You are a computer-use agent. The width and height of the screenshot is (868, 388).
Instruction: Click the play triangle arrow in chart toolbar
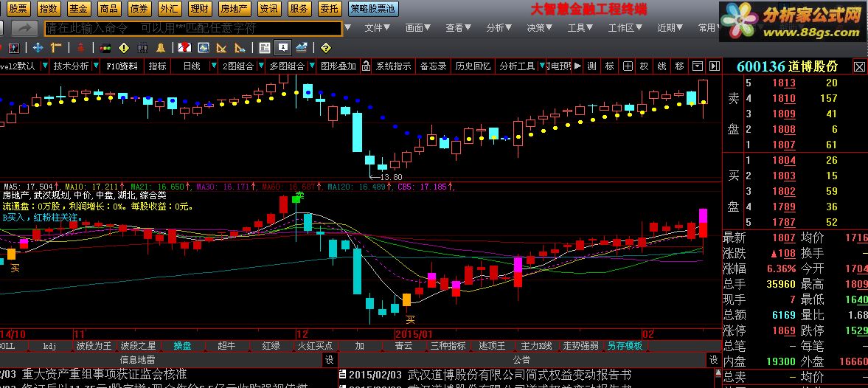point(578,66)
